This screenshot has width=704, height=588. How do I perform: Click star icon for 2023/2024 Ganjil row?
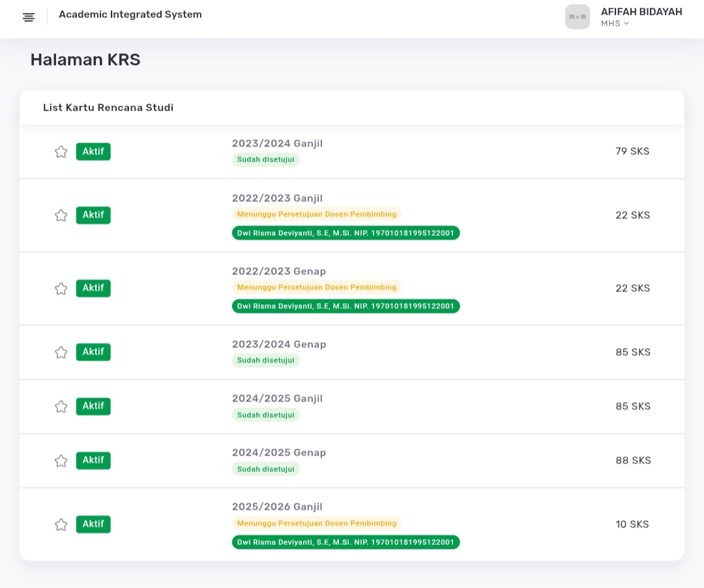point(61,152)
